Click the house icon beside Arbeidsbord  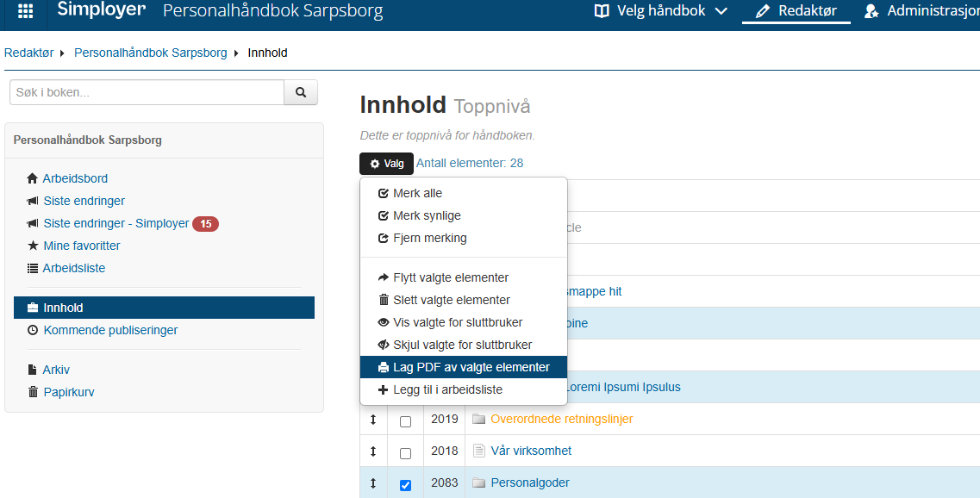(33, 178)
